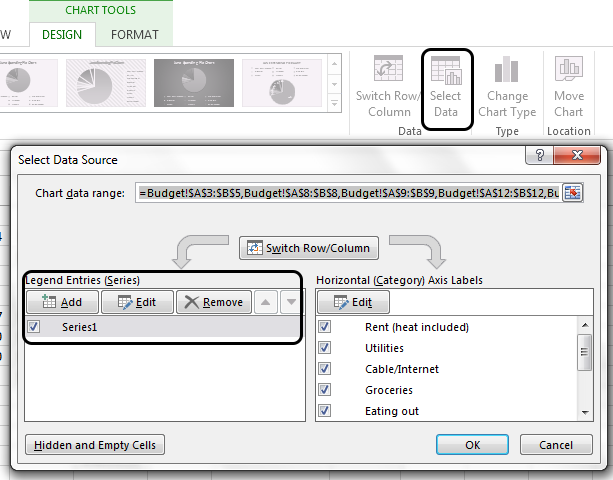Uncheck Rent (heat included) category
The image size is (613, 480).
tap(324, 326)
